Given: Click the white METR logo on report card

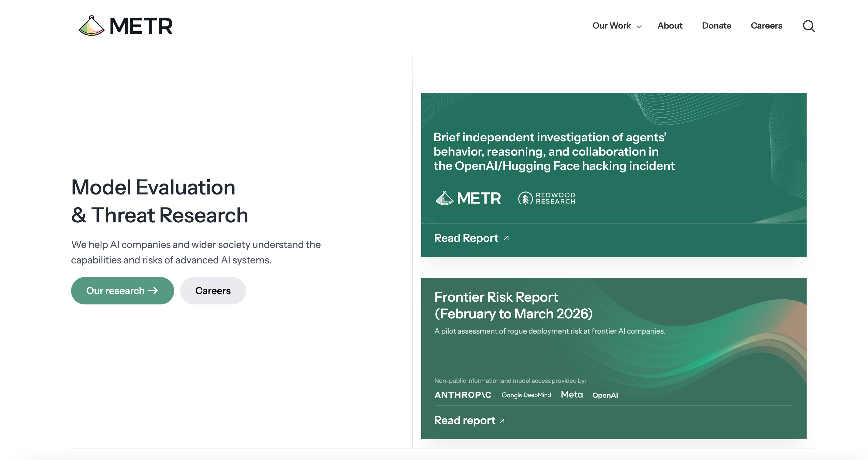Looking at the screenshot, I should (x=468, y=198).
